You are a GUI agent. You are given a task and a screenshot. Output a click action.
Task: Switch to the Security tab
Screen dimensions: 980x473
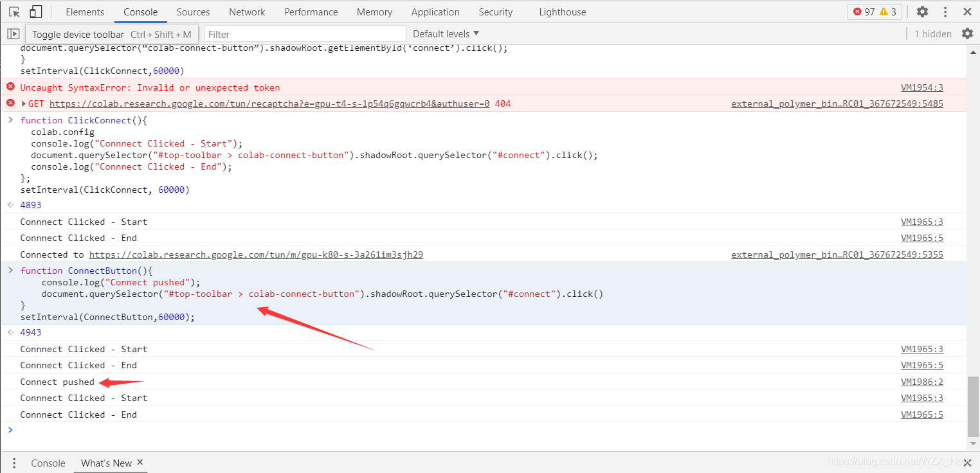[x=496, y=12]
